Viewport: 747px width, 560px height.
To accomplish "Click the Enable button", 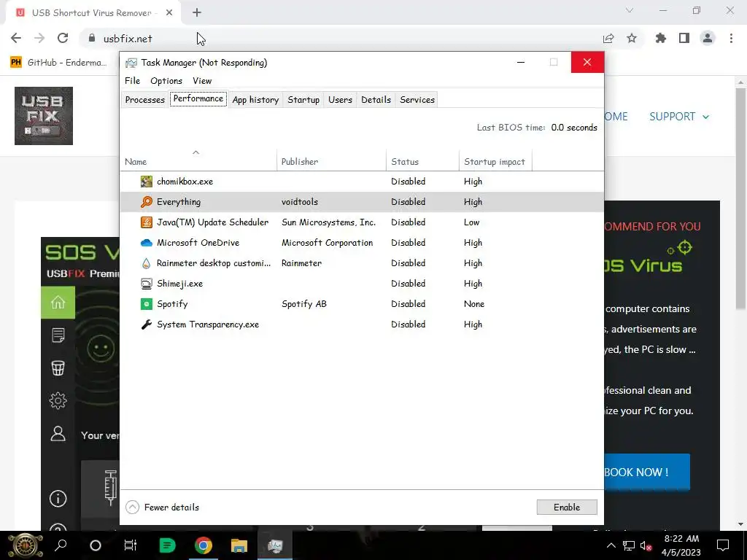I will 567,507.
